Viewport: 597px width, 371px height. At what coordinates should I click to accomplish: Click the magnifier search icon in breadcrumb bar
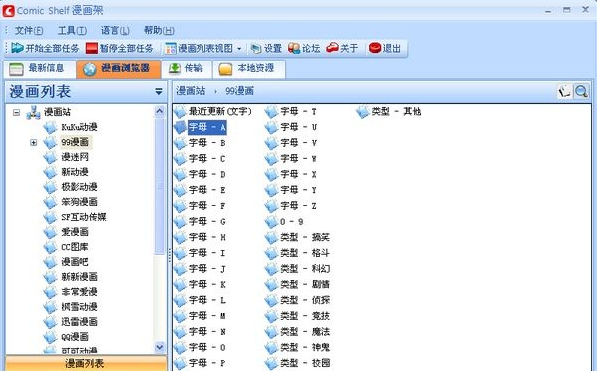(582, 91)
